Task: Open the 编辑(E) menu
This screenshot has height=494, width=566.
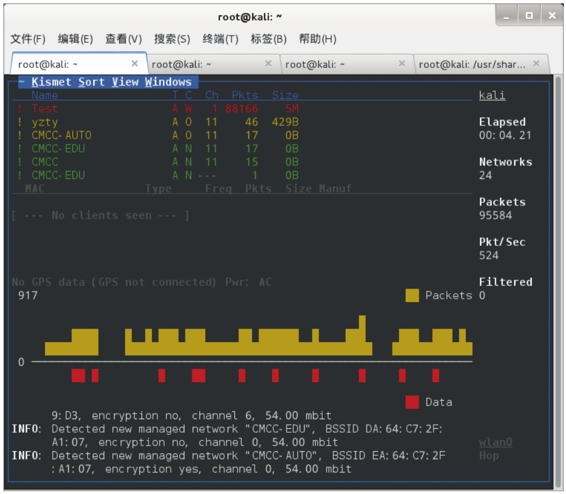Action: [75, 39]
